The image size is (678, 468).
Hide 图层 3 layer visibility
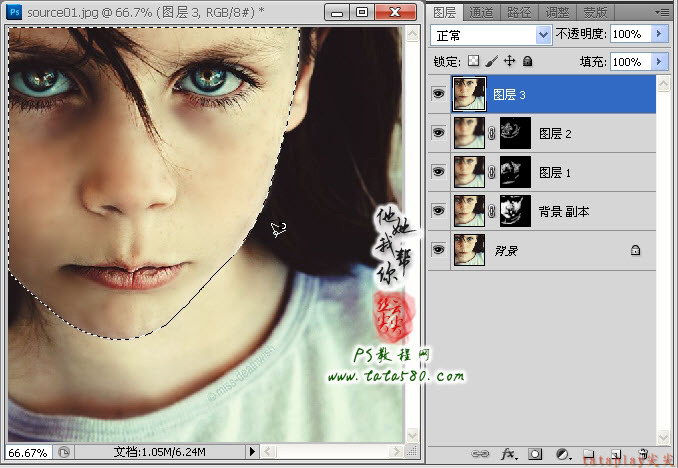pyautogui.click(x=438, y=94)
